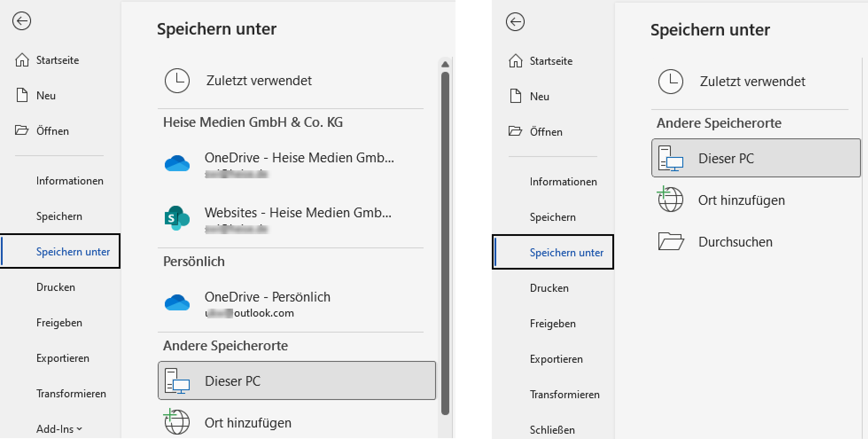This screenshot has width=868, height=439.
Task: Choose Schließen in the backstage menu
Action: click(552, 430)
